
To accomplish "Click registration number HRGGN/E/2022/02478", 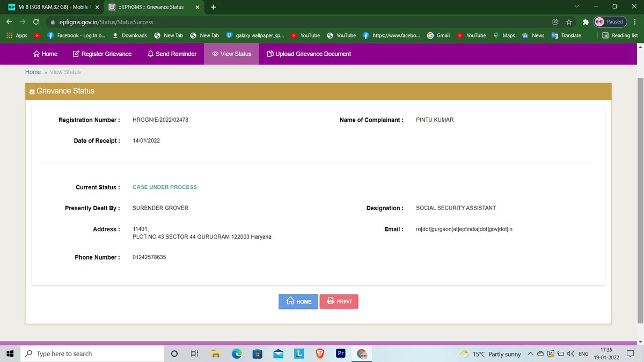I will pos(160,120).
